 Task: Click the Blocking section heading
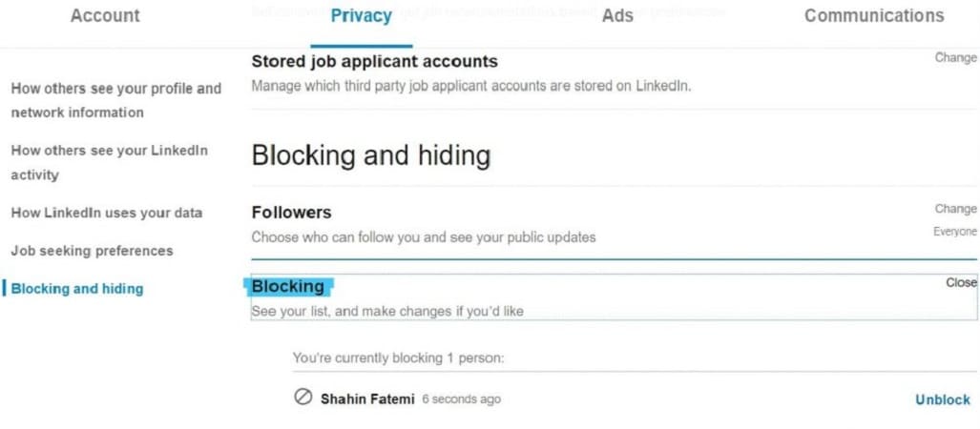[288, 287]
